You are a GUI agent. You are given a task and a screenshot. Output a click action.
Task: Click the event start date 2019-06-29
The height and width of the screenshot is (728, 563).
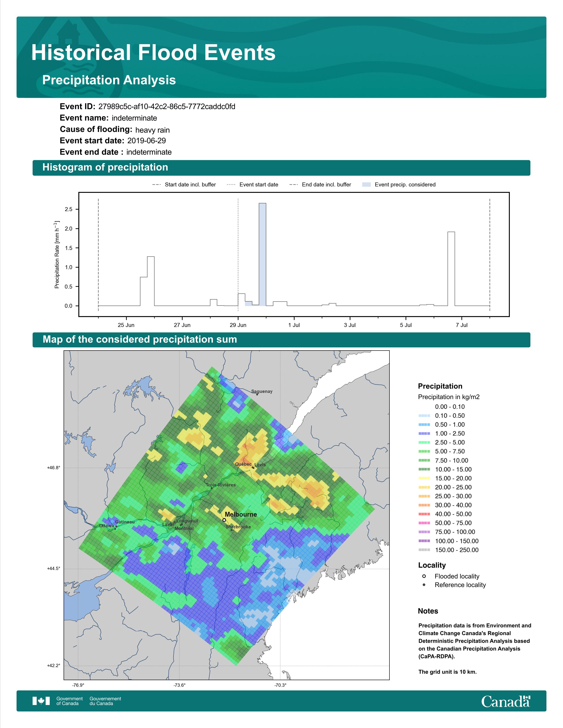tap(146, 141)
